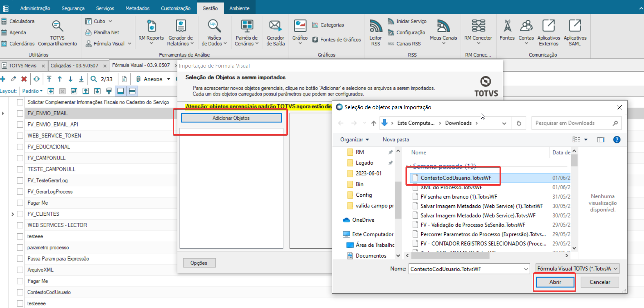Check TESTE_CAMPONULL row checkbox

click(x=20, y=169)
